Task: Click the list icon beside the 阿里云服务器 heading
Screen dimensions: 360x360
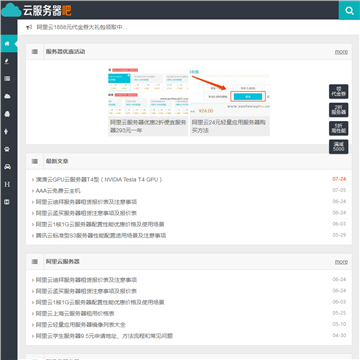Action: (35, 262)
